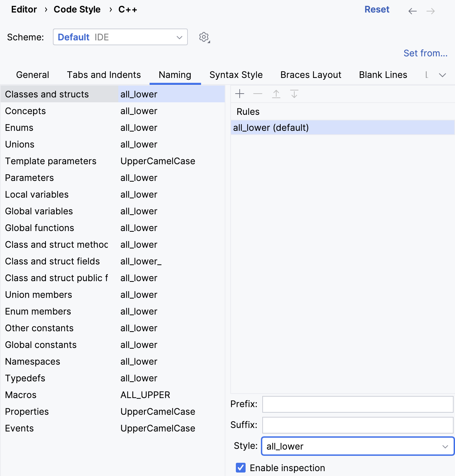This screenshot has width=455, height=476.
Task: Click the remove rule minus icon
Action: (x=258, y=94)
